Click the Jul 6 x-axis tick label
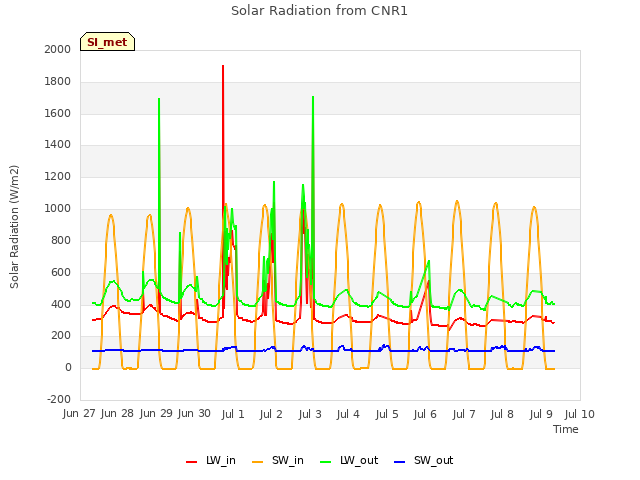The image size is (640, 480). coord(425,414)
